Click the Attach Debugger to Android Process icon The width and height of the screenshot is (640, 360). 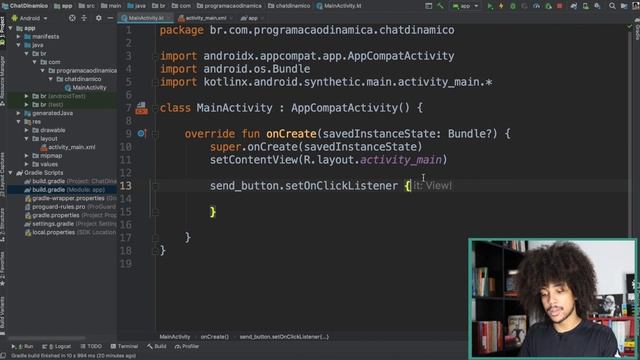549,6
